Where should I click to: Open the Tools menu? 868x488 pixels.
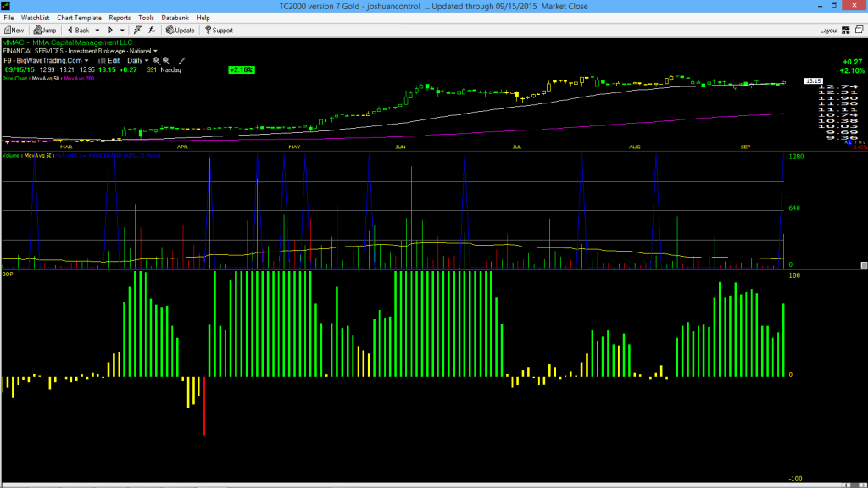146,18
